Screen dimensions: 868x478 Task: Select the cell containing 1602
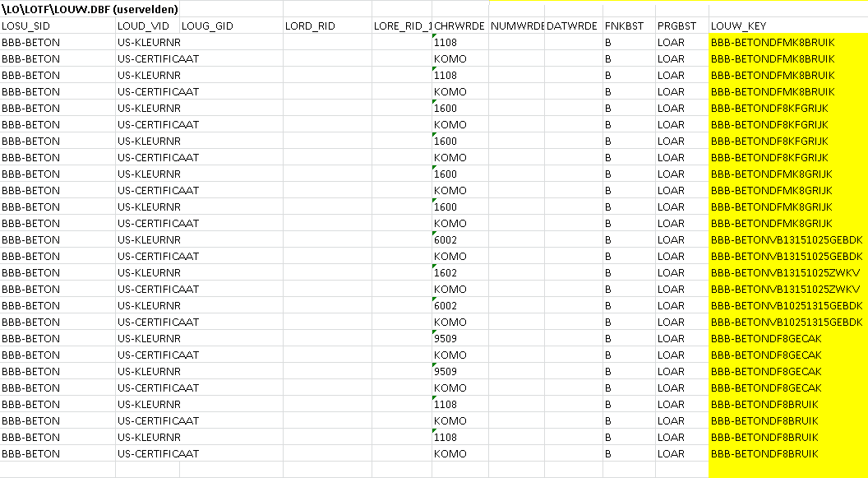(460, 272)
